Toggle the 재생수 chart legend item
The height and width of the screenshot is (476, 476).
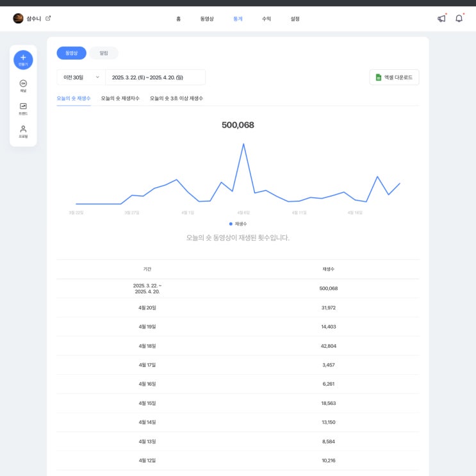[238, 224]
